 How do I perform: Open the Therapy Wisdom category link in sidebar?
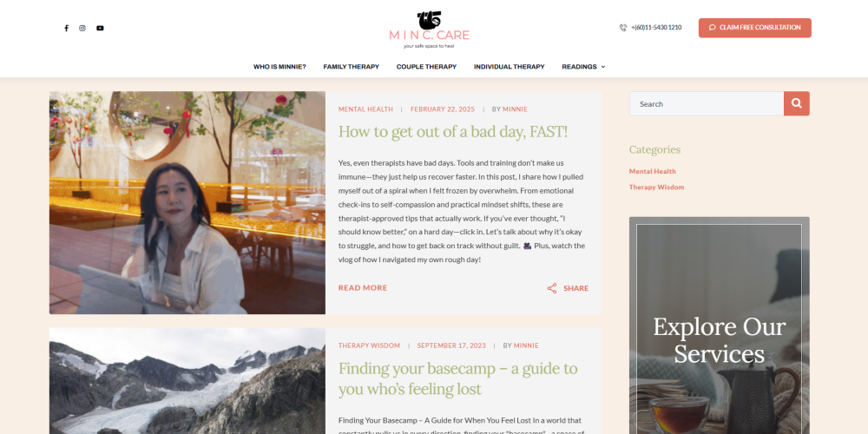coord(656,187)
